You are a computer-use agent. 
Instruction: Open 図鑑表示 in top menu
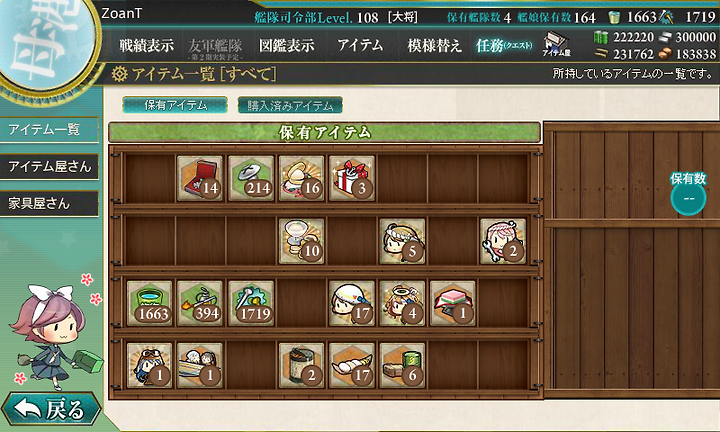point(287,45)
